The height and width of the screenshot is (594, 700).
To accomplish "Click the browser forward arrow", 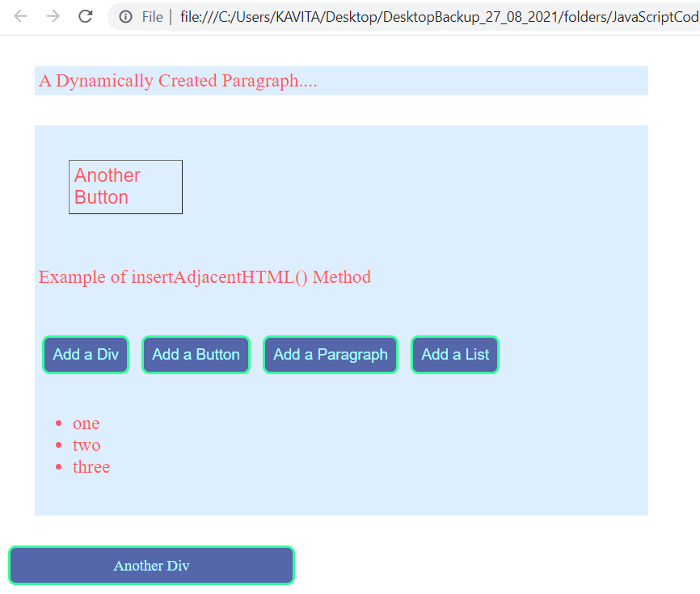I will pos(52,16).
